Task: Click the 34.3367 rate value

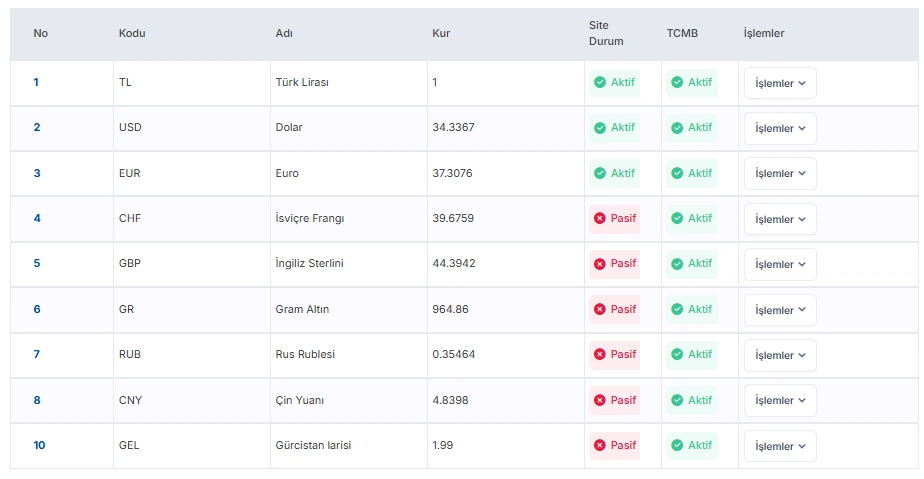Action: 453,127
